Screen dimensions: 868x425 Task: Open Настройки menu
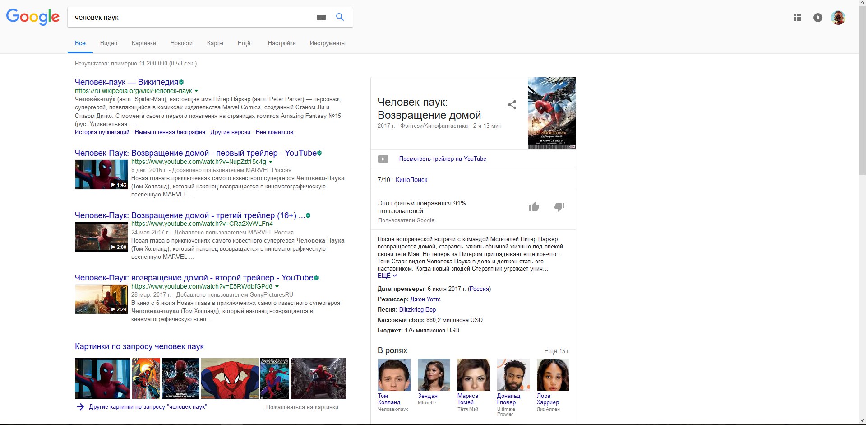282,43
